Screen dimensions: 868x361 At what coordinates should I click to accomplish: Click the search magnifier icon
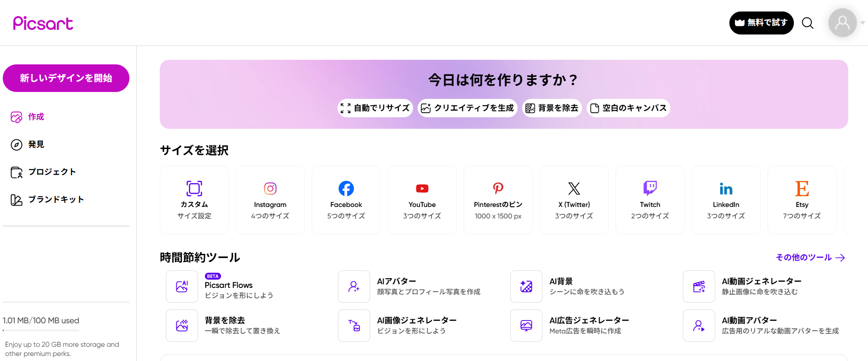pos(807,23)
